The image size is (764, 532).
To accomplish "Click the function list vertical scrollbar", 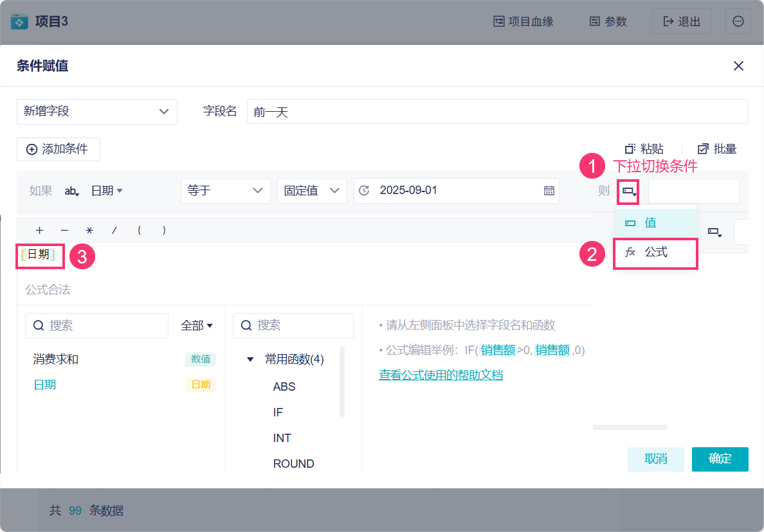I will point(342,382).
